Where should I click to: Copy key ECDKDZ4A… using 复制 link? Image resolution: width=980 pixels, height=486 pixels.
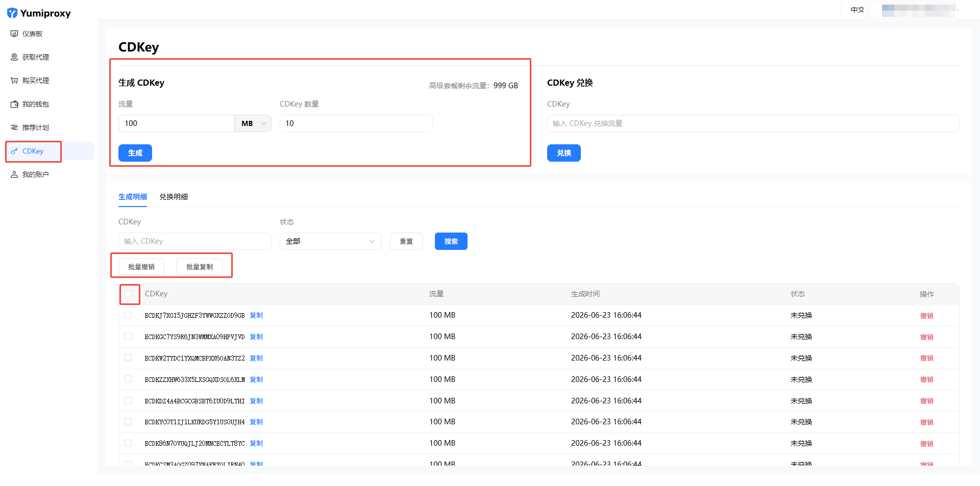coord(256,401)
